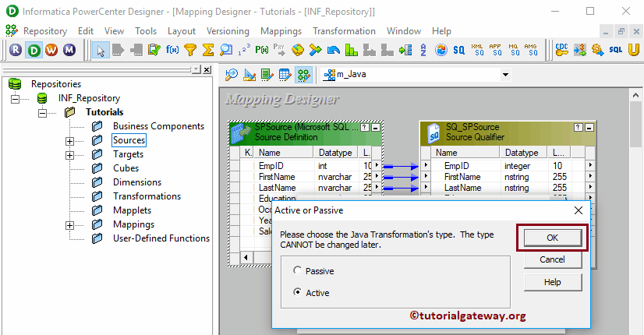
Task: Select the Sigma Aggregator transformation icon
Action: (x=208, y=50)
